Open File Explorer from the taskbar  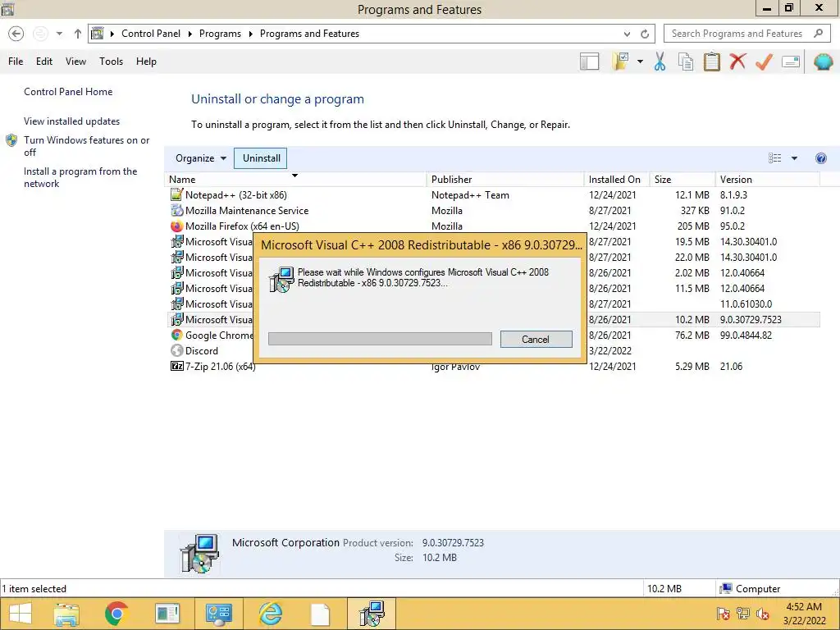click(x=66, y=614)
